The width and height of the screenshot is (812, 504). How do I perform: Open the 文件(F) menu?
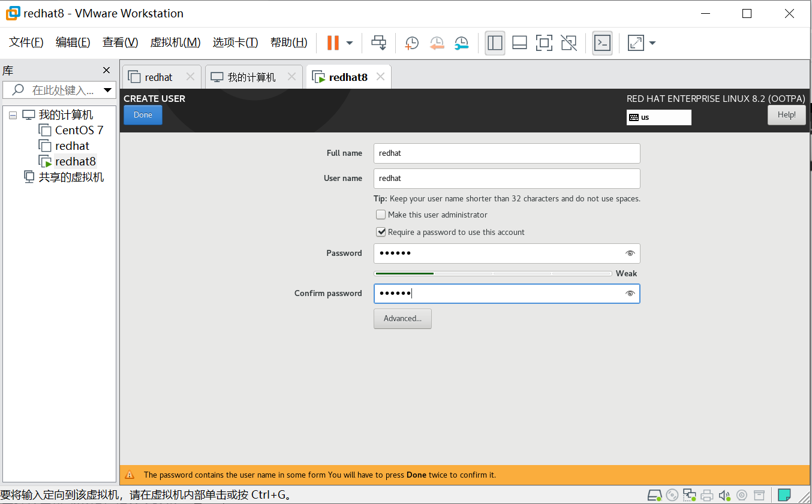click(x=26, y=43)
